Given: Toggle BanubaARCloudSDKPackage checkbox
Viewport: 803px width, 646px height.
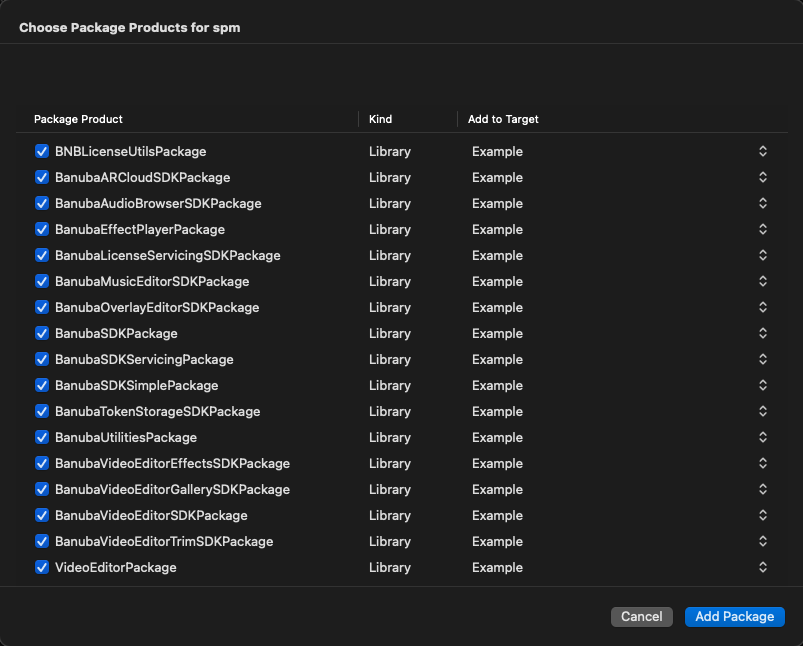Looking at the screenshot, I should pyautogui.click(x=42, y=177).
